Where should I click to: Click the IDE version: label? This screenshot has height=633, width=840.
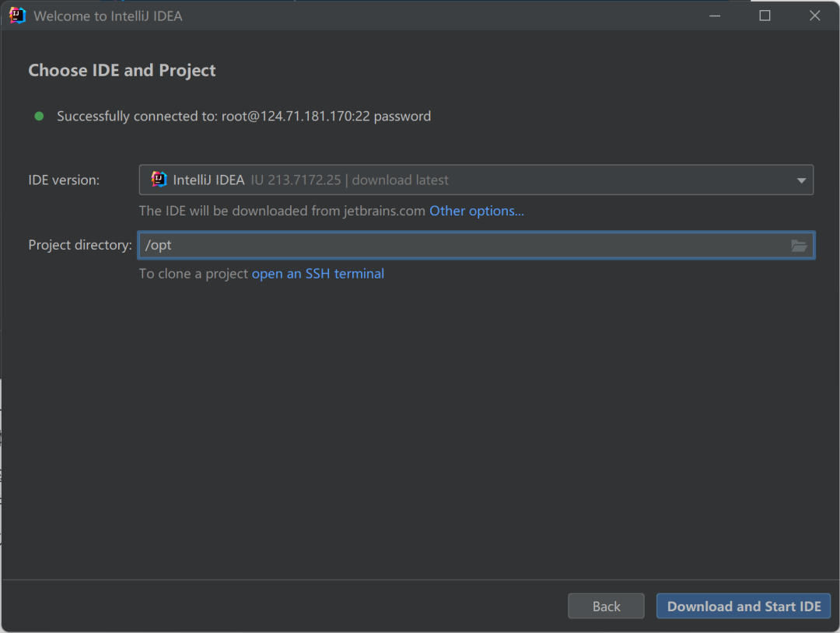click(64, 180)
